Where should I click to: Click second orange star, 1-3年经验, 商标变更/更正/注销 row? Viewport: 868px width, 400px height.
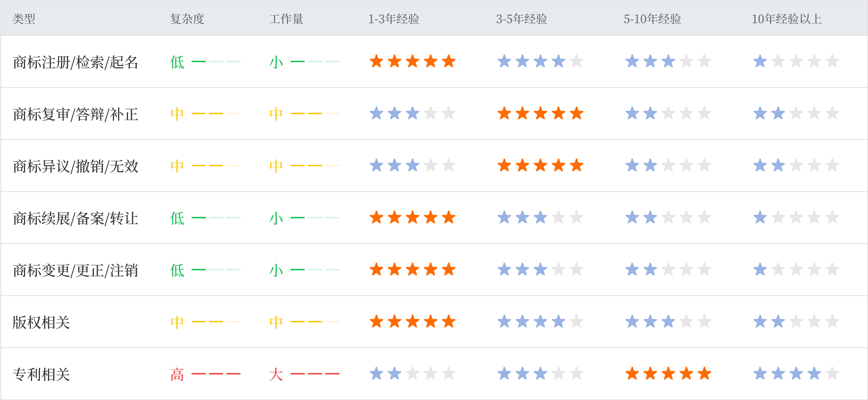pos(395,270)
